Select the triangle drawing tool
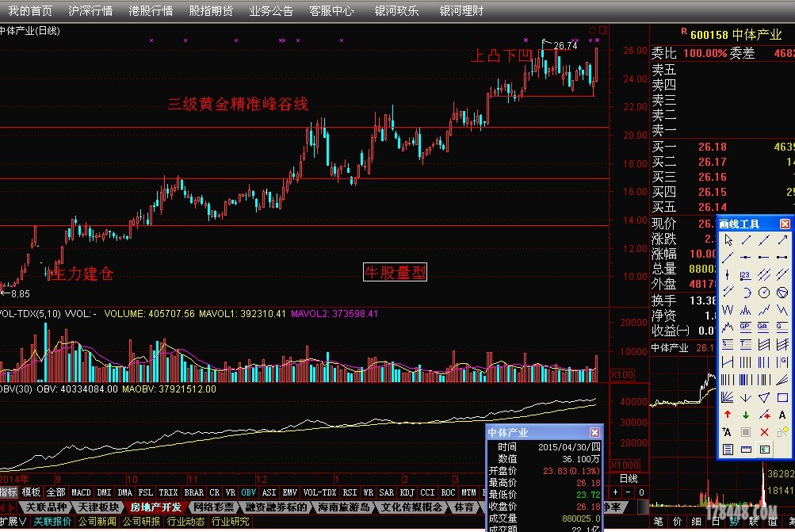Image resolution: width=795 pixels, height=532 pixels. pos(764,397)
